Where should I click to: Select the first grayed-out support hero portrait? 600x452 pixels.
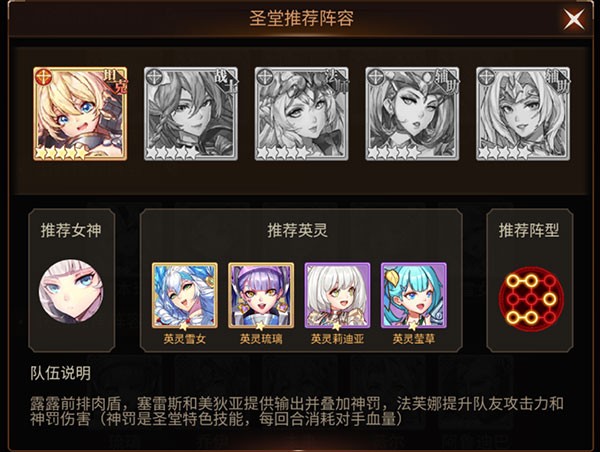tap(412, 114)
